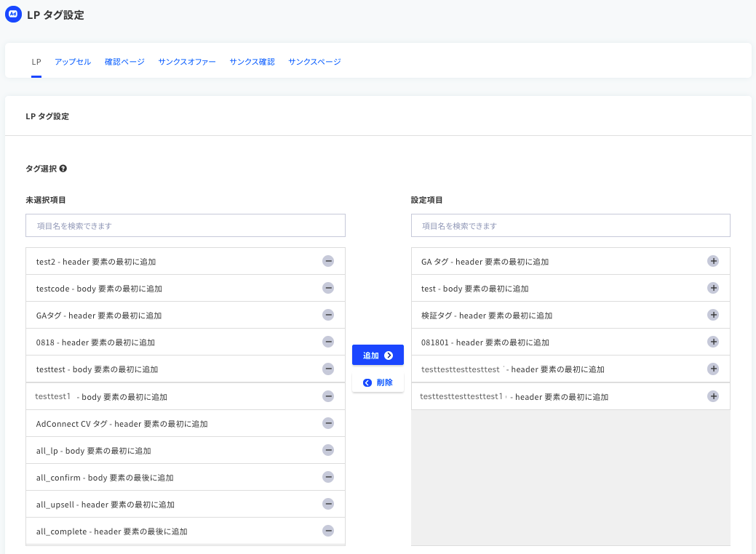Screen dimensions: 756x554
Task: Focus the 設定項目 search field
Action: tap(571, 225)
